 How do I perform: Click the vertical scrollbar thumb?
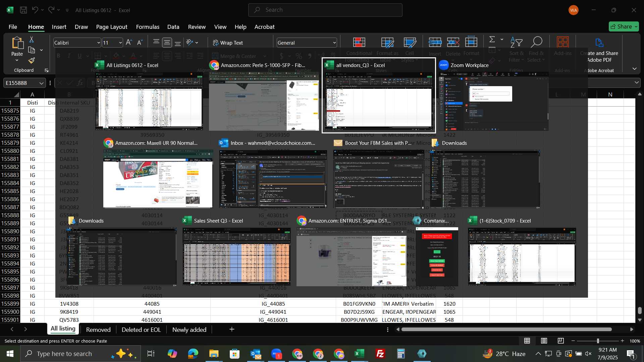point(640,311)
